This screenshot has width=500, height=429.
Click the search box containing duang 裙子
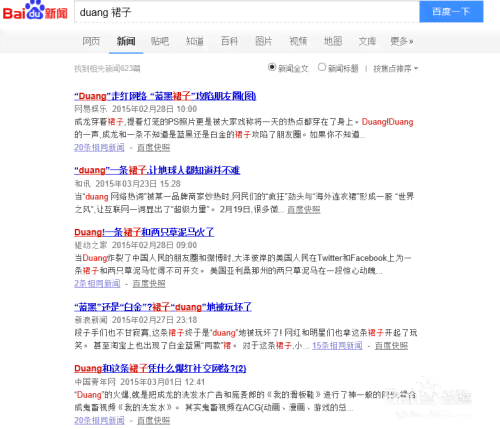click(247, 12)
